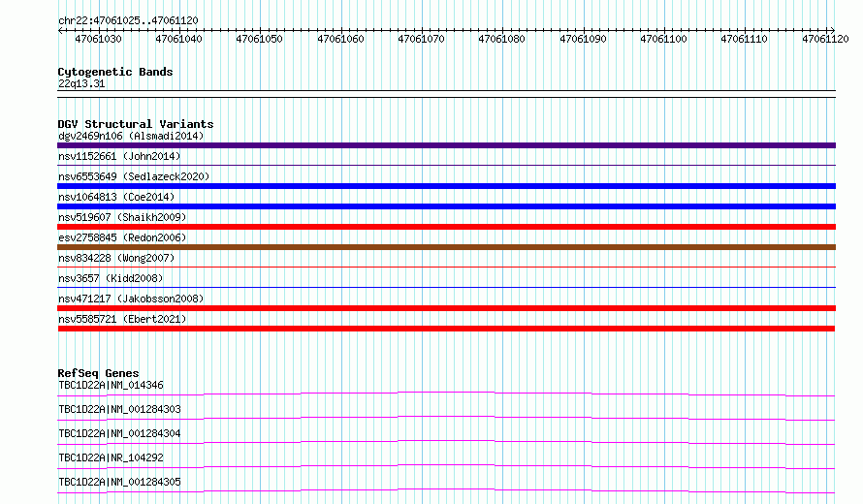Click the red nsv471217 variant bar
The image size is (863, 504).
point(446,308)
